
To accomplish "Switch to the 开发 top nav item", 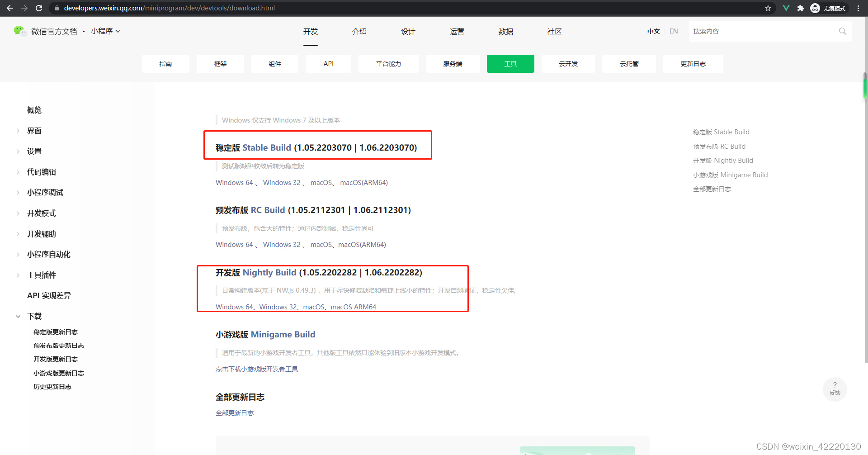I will click(x=311, y=31).
